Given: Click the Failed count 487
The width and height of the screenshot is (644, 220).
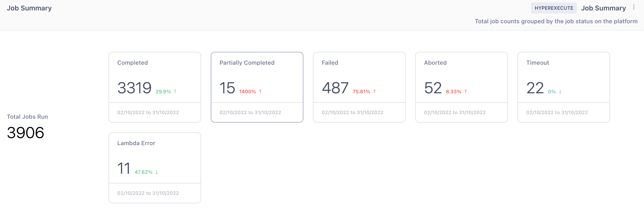Looking at the screenshot, I should [335, 88].
